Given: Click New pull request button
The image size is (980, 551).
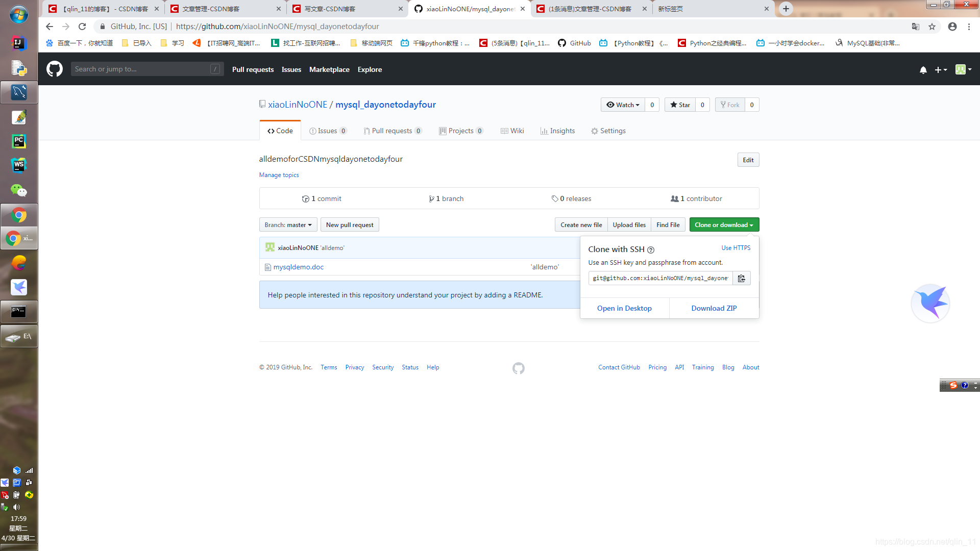Looking at the screenshot, I should click(350, 225).
